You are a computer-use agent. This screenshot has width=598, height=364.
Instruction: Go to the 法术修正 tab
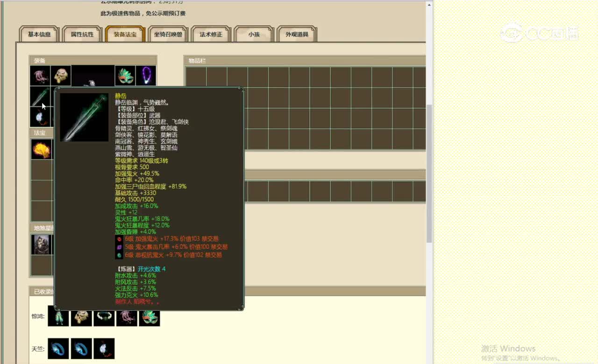click(x=211, y=34)
